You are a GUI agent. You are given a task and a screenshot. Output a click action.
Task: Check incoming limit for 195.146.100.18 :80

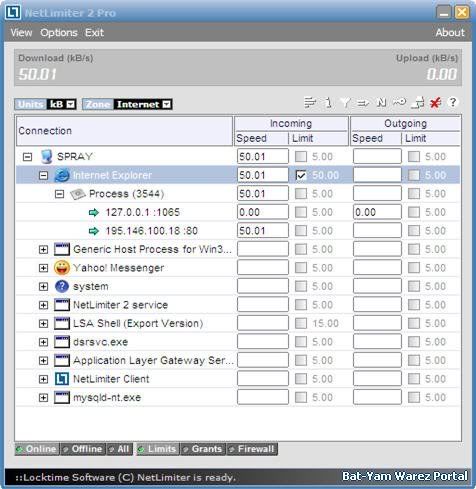pyautogui.click(x=301, y=231)
